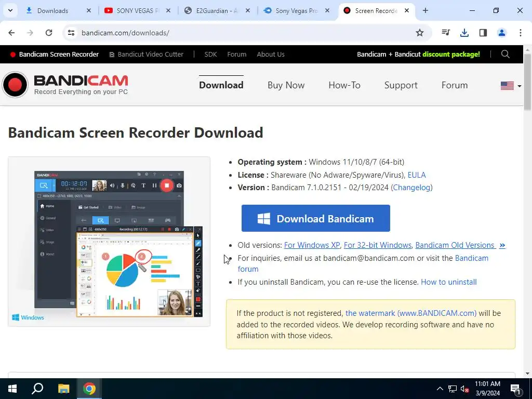
Task: Open the tab search chevron
Action: [x=10, y=10]
